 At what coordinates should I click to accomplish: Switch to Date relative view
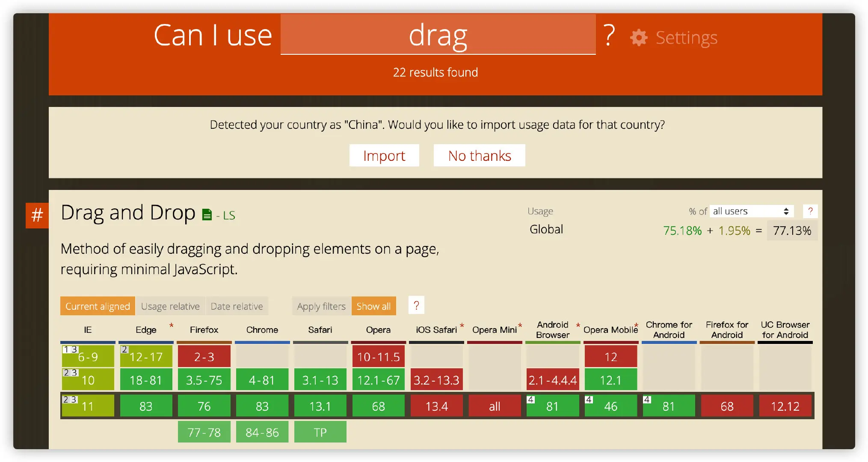coord(237,306)
